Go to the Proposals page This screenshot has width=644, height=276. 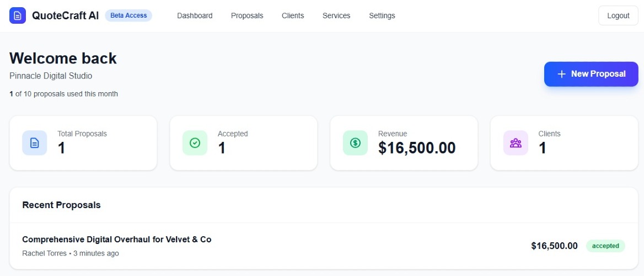pyautogui.click(x=247, y=15)
